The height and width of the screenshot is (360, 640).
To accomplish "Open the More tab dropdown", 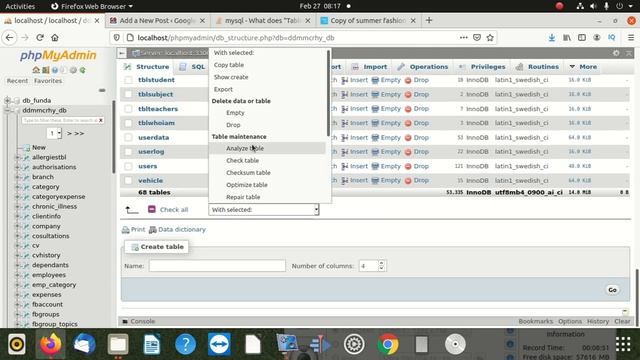I will click(583, 67).
